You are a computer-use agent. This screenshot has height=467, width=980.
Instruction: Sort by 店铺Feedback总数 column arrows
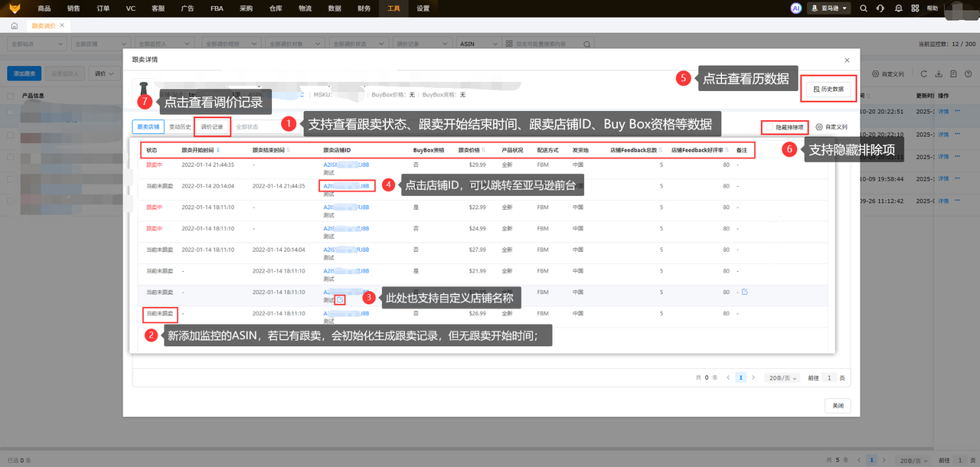point(660,150)
